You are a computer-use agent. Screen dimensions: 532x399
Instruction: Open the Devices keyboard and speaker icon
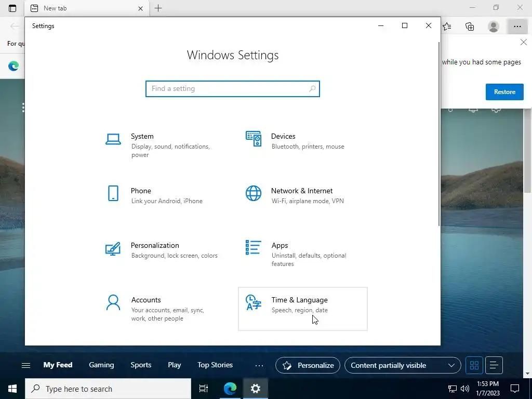coord(254,138)
